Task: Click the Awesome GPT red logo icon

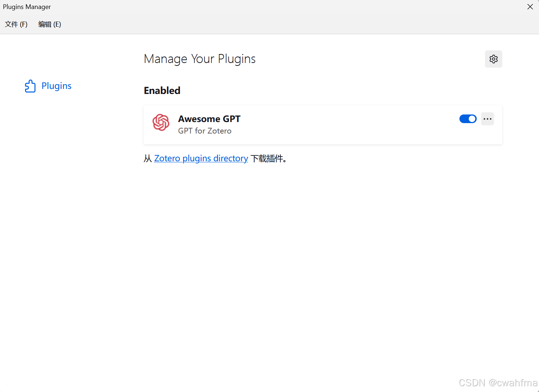Action: click(x=161, y=122)
